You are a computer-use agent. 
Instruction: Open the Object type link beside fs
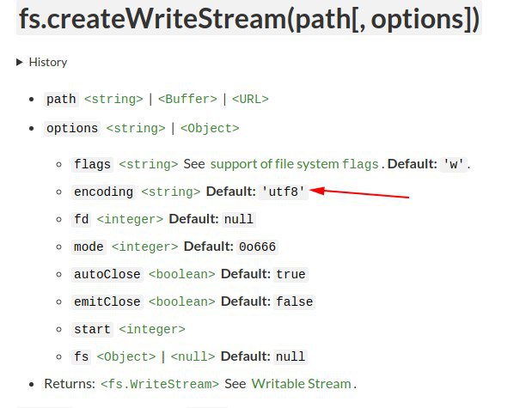pyautogui.click(x=126, y=356)
